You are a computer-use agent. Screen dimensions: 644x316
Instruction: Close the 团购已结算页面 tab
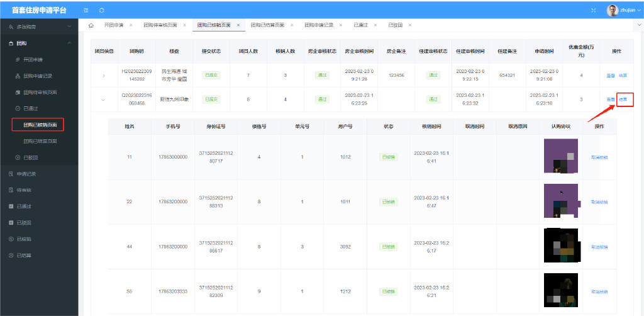(x=292, y=25)
